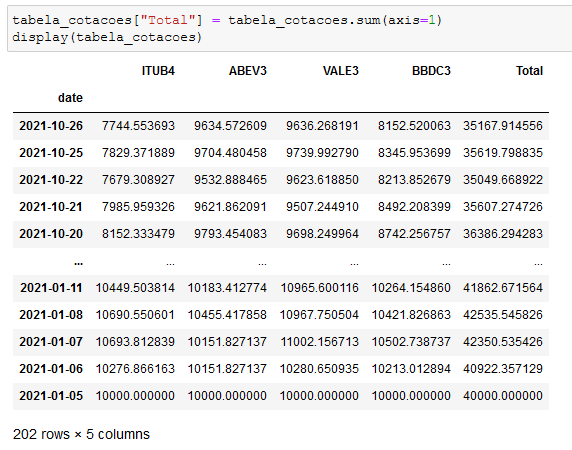Image resolution: width=572 pixels, height=450 pixels.
Task: Click ITUB4 value 7829.371889
Action: (138, 153)
